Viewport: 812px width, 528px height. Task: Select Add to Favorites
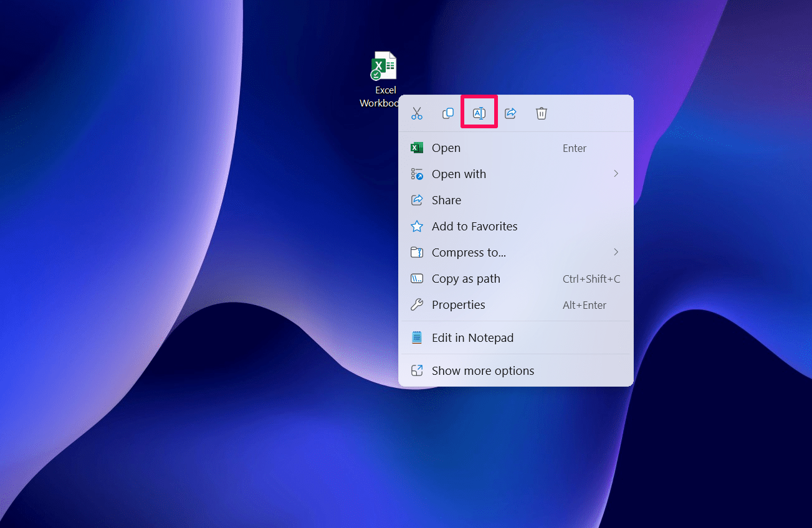coord(516,227)
